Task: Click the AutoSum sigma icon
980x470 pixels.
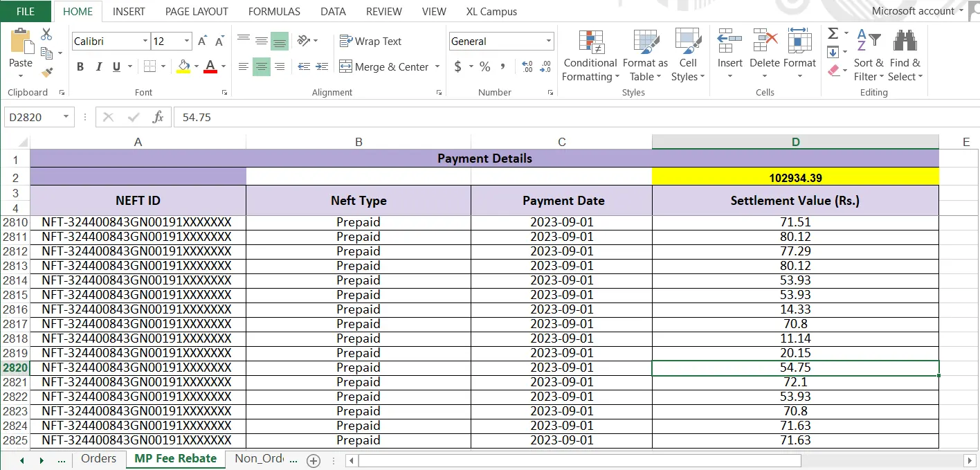Action: click(833, 34)
